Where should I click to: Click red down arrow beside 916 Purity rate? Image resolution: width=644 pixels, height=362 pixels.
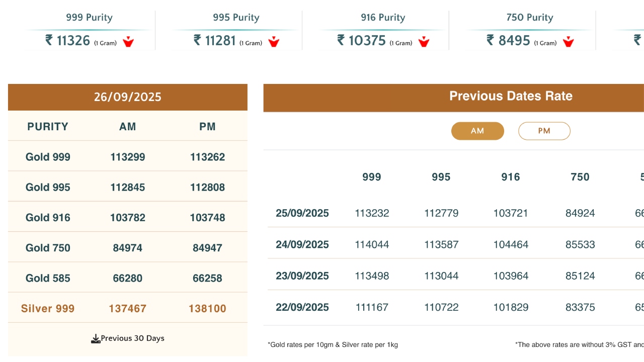tap(424, 42)
